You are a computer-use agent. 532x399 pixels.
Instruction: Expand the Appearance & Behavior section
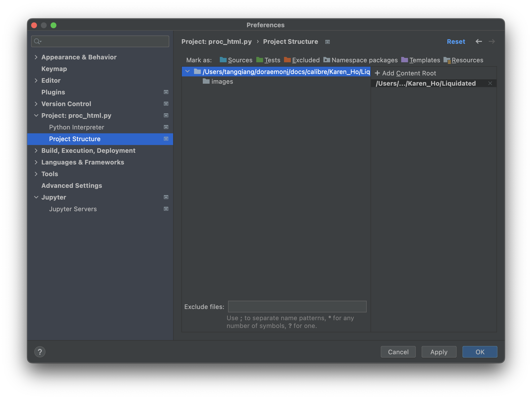click(x=36, y=57)
